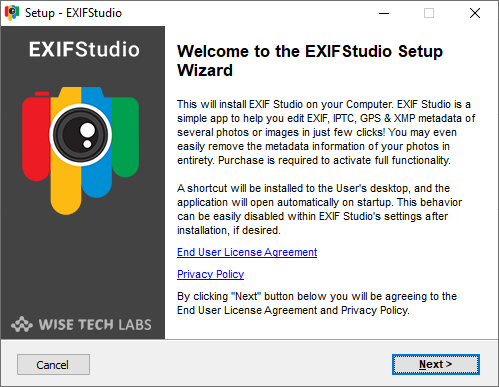
Task: Open the Privacy Policy link
Action: click(x=210, y=274)
